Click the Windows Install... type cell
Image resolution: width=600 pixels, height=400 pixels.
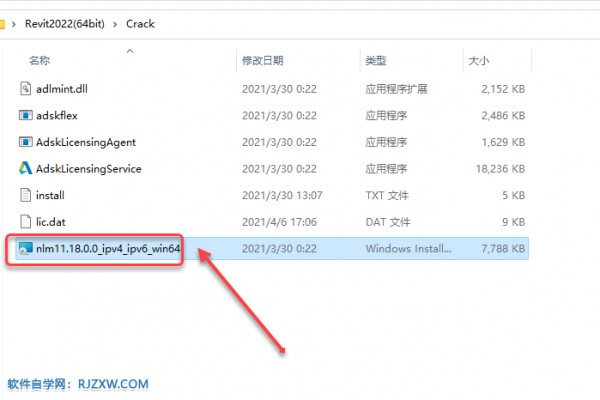pyautogui.click(x=408, y=248)
